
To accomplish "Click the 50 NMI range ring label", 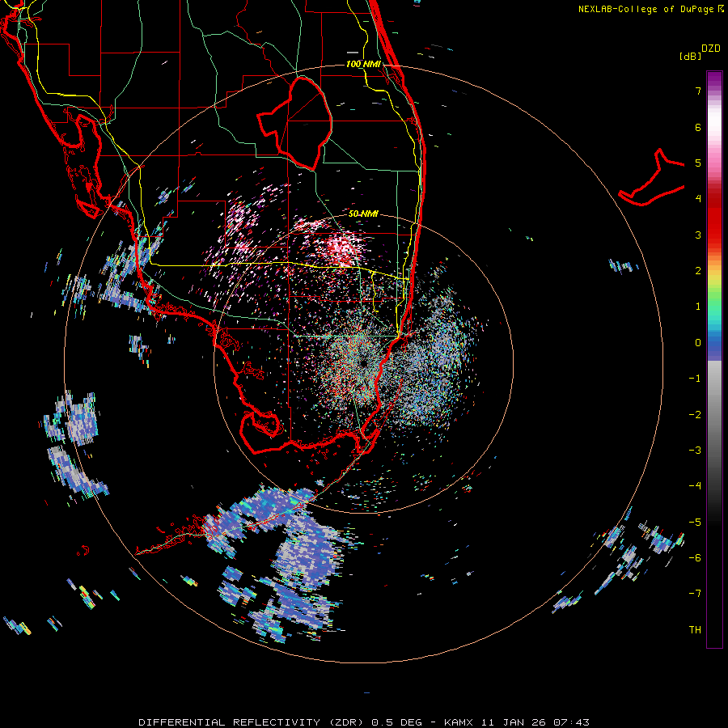I will pyautogui.click(x=363, y=214).
